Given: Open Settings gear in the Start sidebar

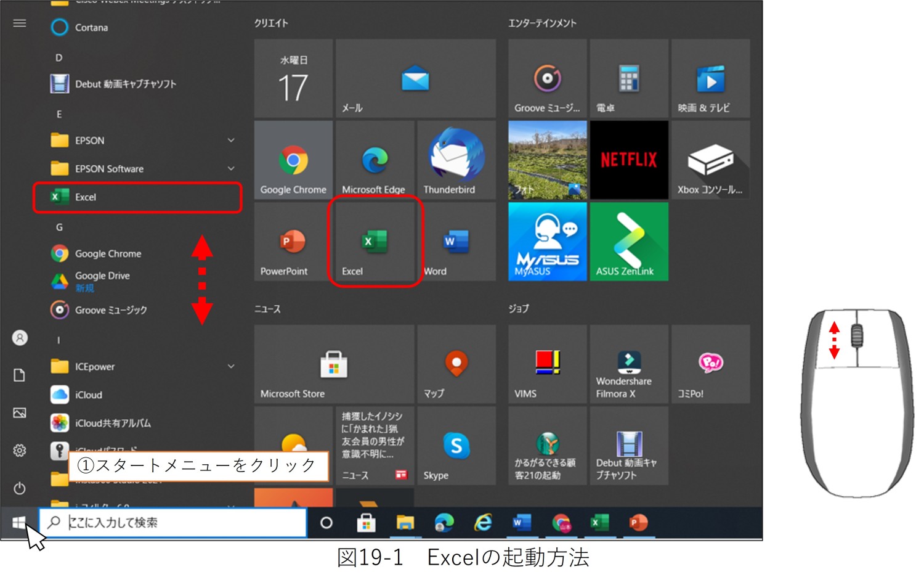Looking at the screenshot, I should 20,451.
